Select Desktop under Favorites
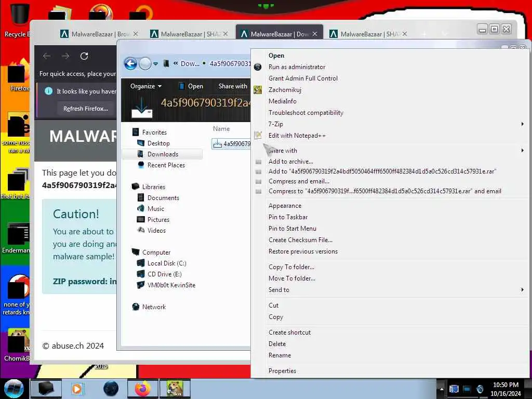Screen dimensions: 532x399 click(x=158, y=143)
